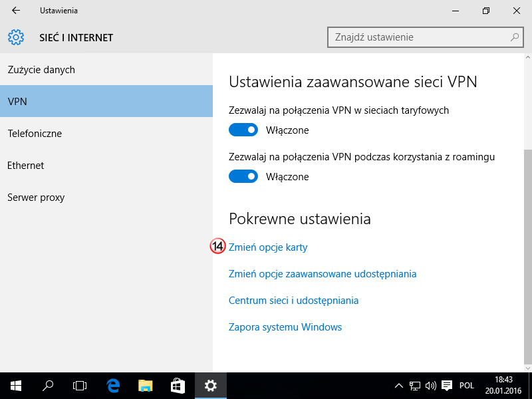The height and width of the screenshot is (399, 532).
Task: Select the VPN sidebar item
Action: (106, 101)
